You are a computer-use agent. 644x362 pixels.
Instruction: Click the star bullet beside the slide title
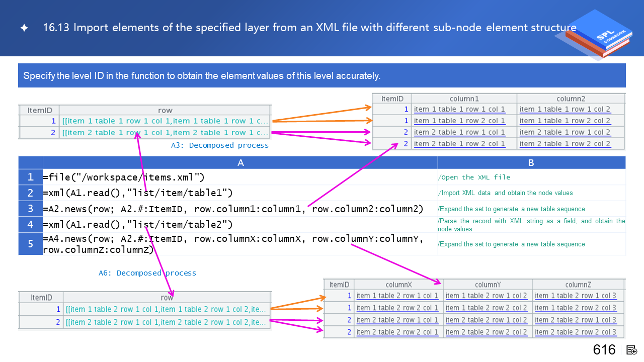tap(24, 28)
